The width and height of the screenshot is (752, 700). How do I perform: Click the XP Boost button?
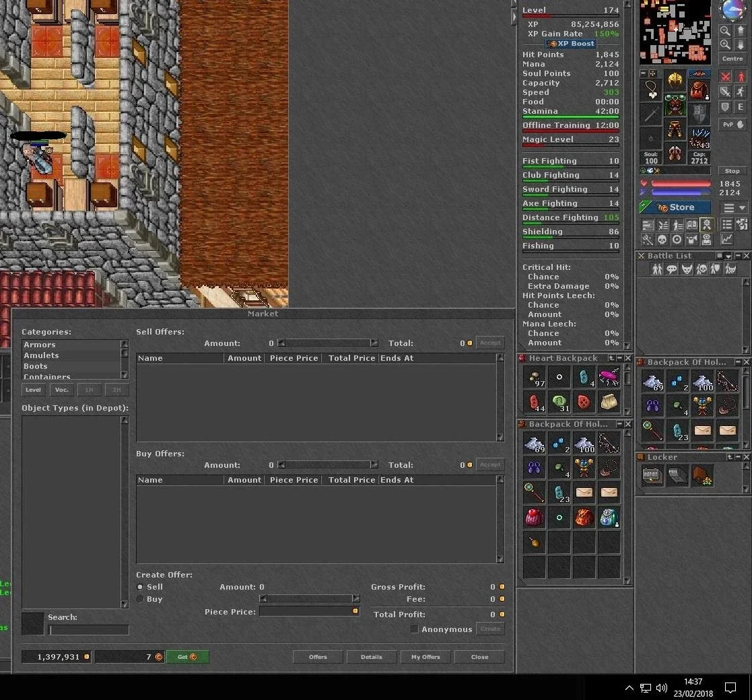point(571,44)
